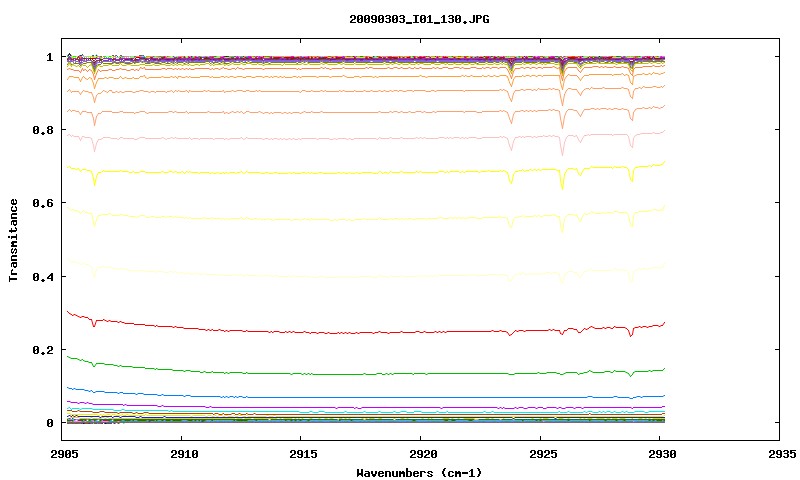Click the plot title 20090303_I01_130.JPG
The height and width of the screenshot is (480, 800).
point(419,19)
